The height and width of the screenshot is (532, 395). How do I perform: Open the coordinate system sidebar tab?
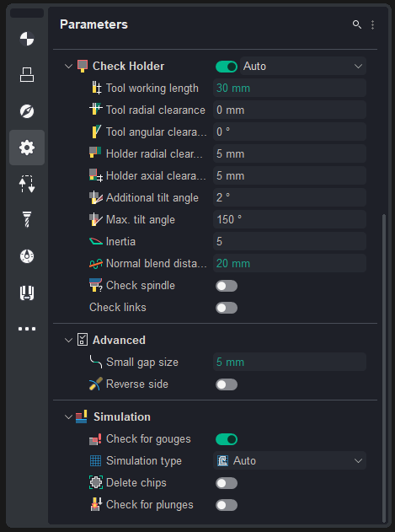coord(27,39)
